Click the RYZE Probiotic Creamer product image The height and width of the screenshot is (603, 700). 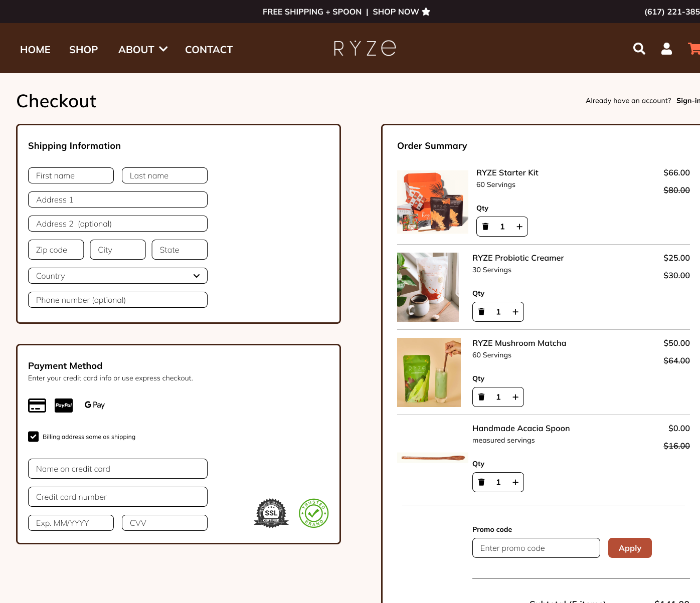(428, 287)
